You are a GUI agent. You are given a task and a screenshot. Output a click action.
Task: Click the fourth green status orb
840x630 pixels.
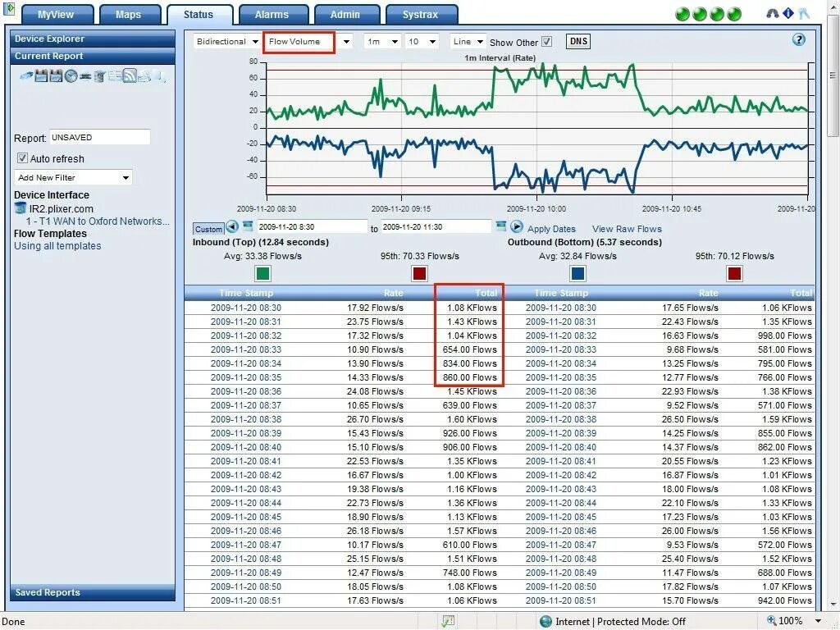click(x=734, y=14)
